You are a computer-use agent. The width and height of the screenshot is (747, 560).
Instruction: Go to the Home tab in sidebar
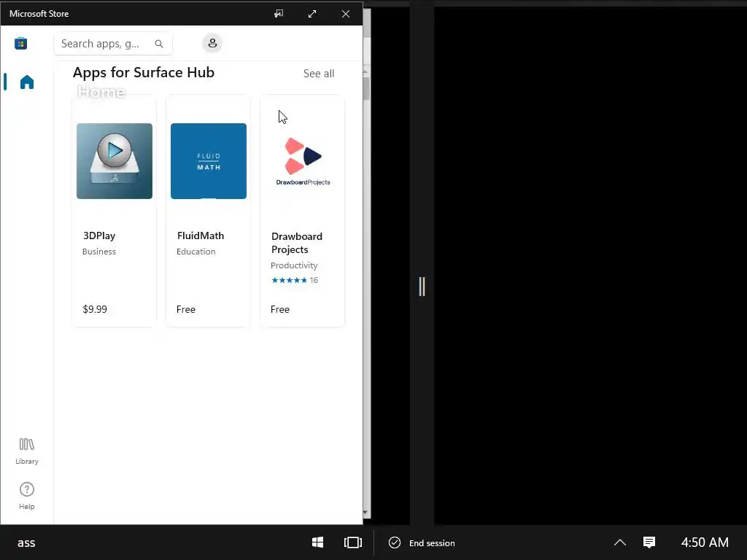27,82
